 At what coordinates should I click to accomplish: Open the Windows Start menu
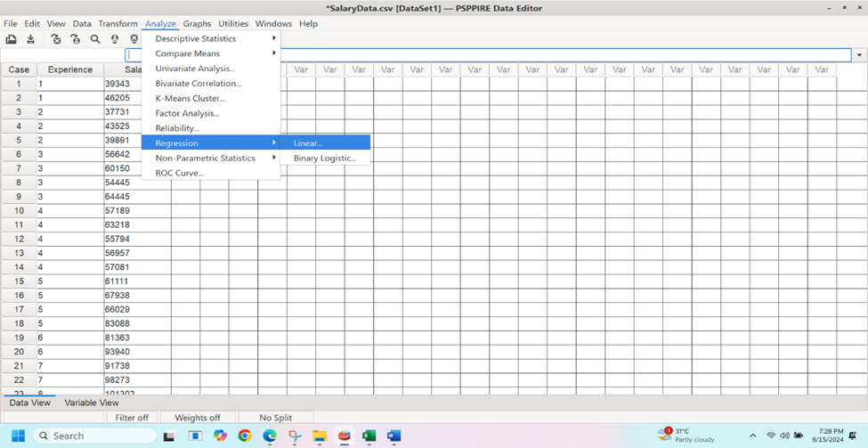pyautogui.click(x=18, y=436)
